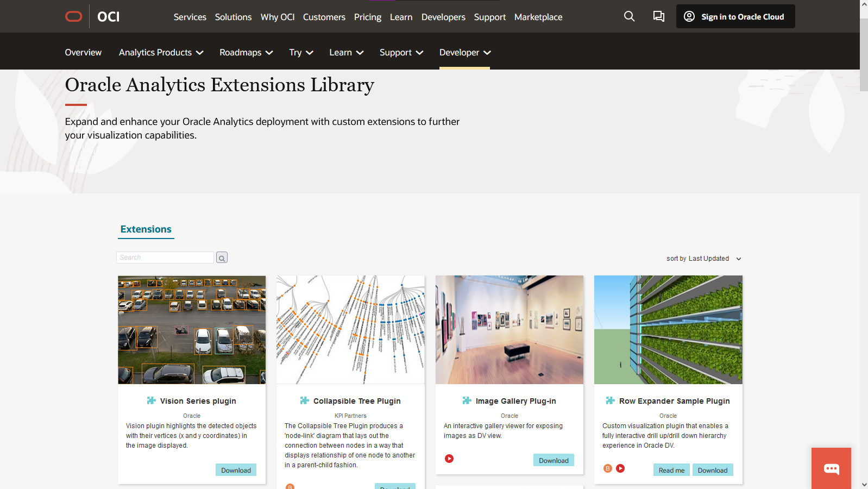Screen dimensions: 868x489
Task: Expand the Analytics Products menu
Action: coord(161,52)
